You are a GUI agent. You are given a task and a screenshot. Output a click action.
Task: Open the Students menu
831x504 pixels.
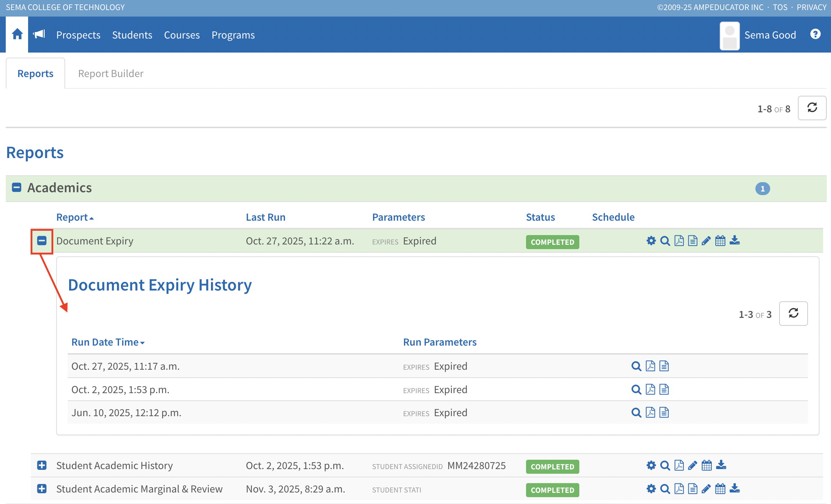(132, 35)
